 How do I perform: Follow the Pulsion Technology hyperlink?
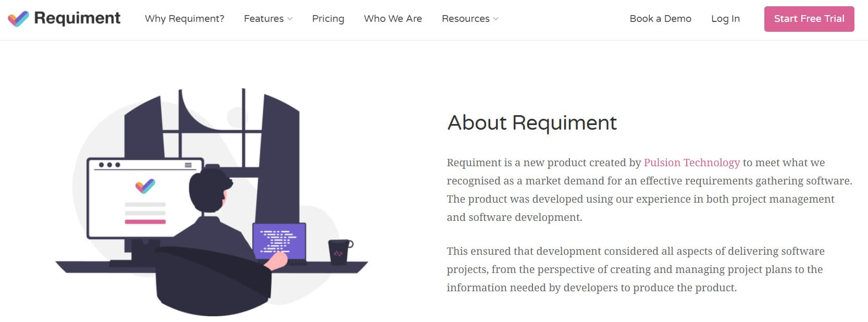[691, 163]
